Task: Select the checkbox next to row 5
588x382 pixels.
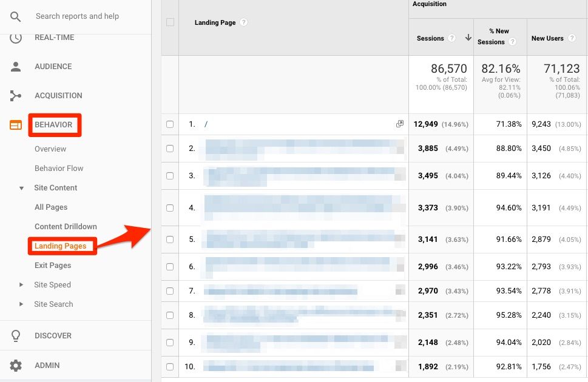Action: click(x=170, y=239)
